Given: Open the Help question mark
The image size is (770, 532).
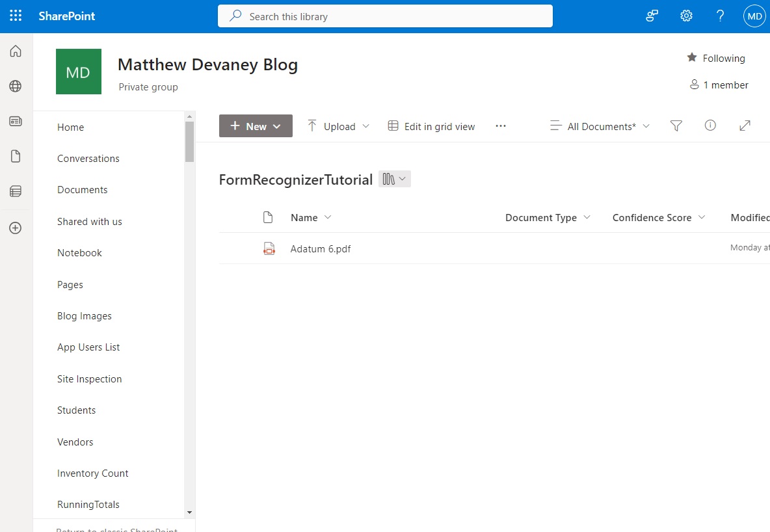Looking at the screenshot, I should (x=720, y=16).
